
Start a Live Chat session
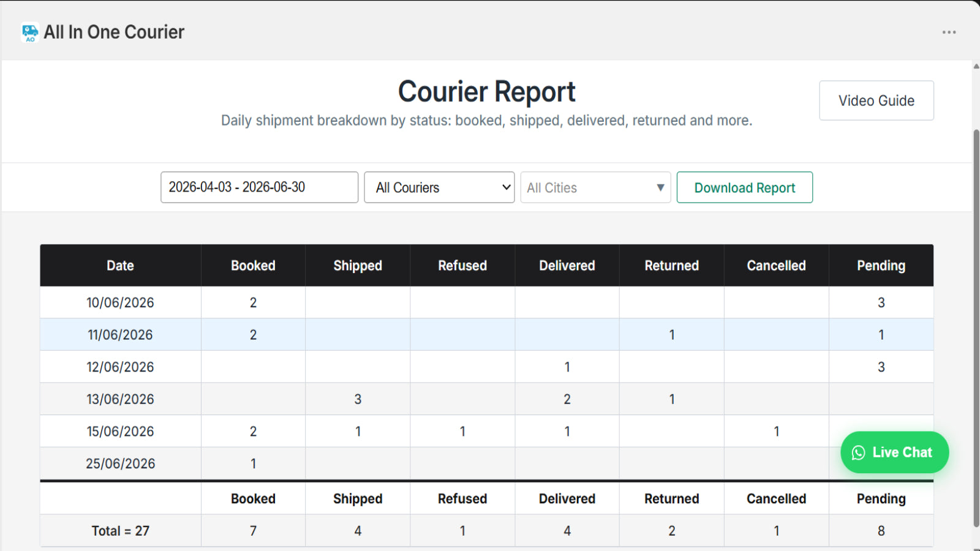coord(895,452)
